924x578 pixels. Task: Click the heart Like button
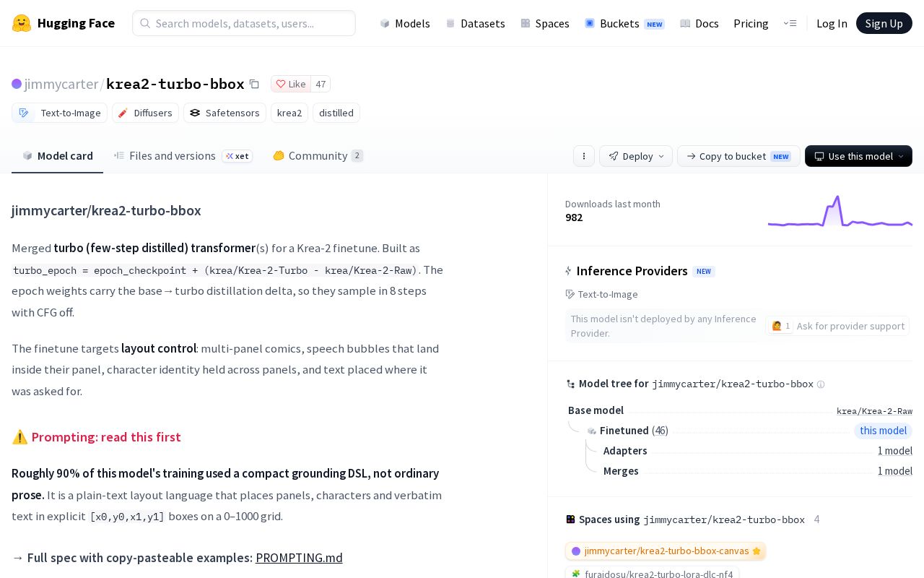click(x=291, y=84)
